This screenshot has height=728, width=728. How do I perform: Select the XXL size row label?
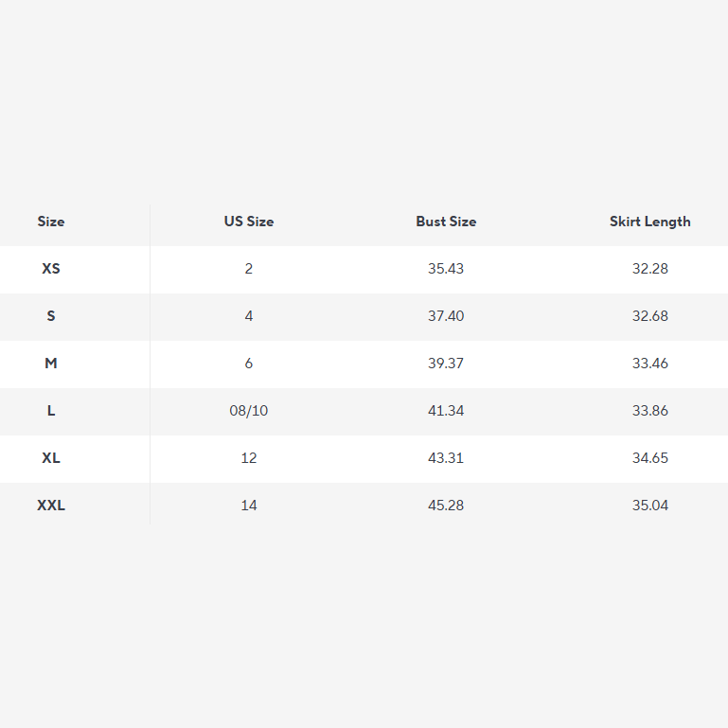[51, 506]
